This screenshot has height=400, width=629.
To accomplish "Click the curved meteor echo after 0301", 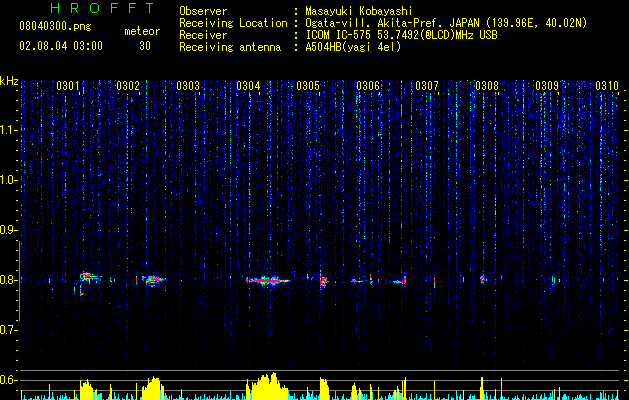I will click(x=89, y=278).
